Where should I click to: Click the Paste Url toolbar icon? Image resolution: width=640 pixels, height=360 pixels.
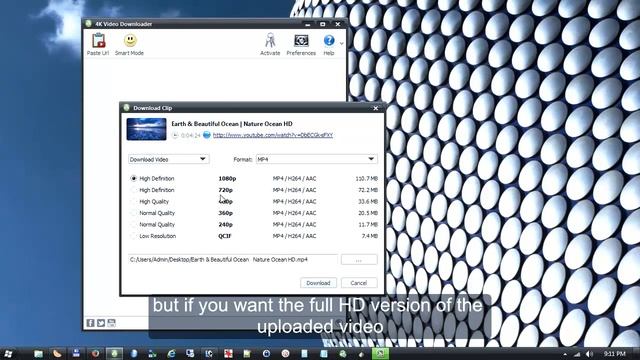point(98,41)
